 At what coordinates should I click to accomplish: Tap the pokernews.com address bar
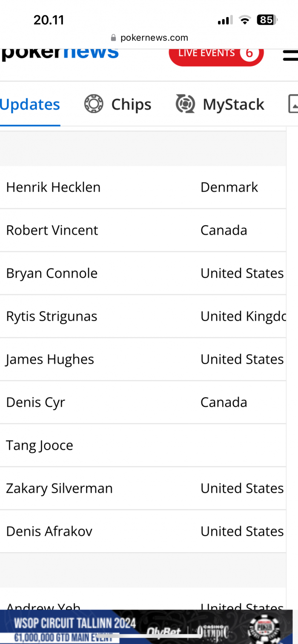[149, 38]
